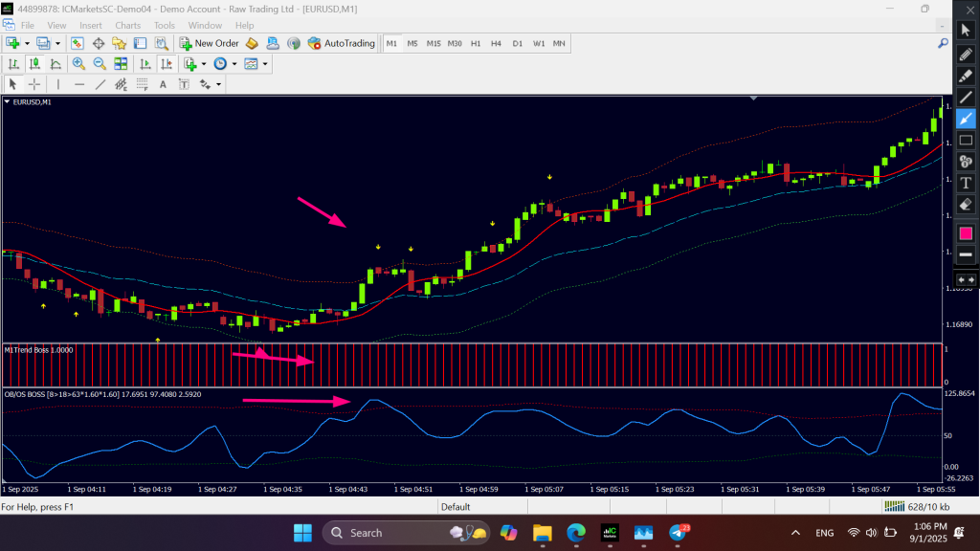
Task: Pick the eraser in annotation sidebar
Action: (966, 204)
